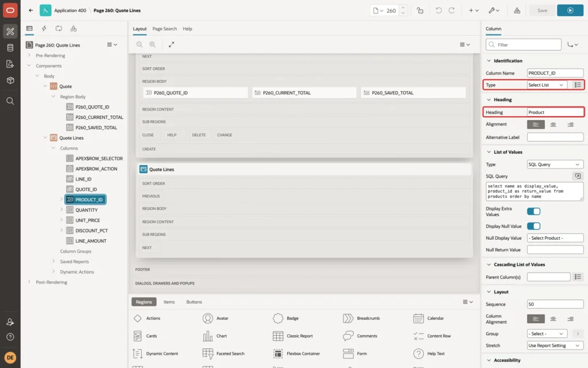The width and height of the screenshot is (588, 368).
Task: Switch to Page Shared Components tab icon
Action: point(73,29)
